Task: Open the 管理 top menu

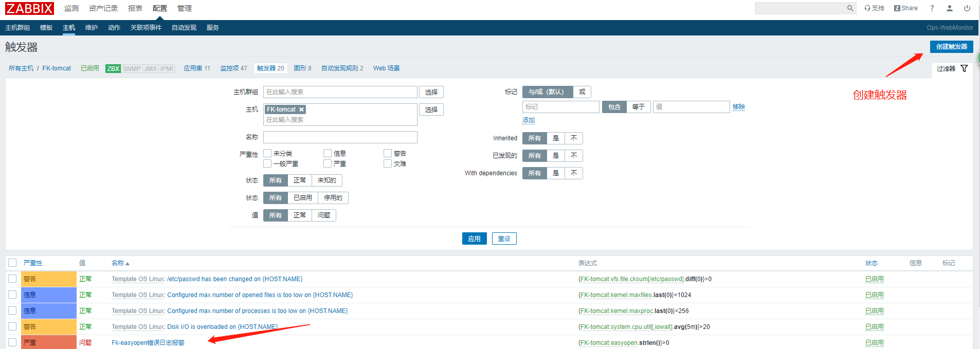Action: [185, 8]
